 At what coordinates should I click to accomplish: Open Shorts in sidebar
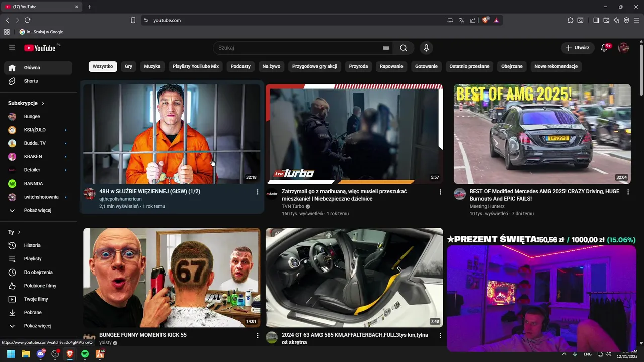[x=38, y=81]
